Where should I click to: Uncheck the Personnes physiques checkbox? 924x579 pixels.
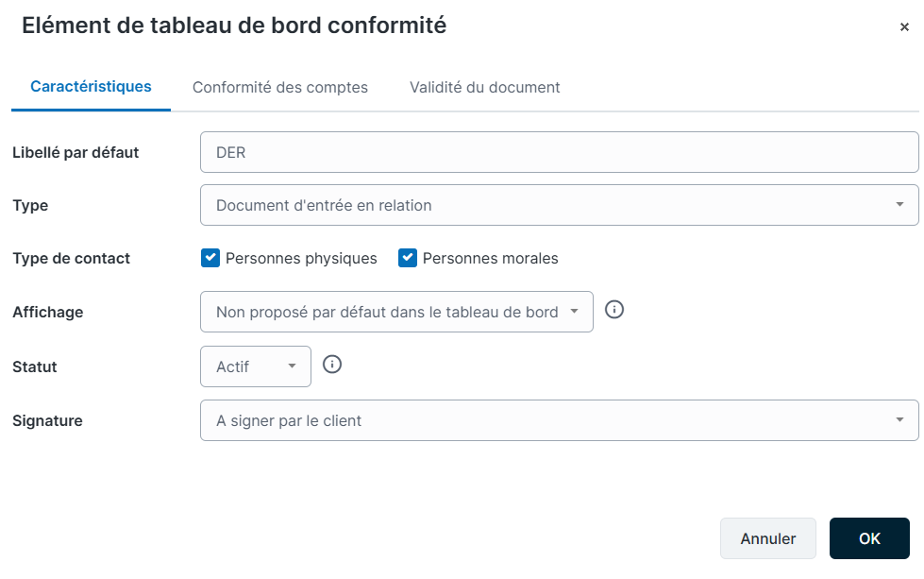coord(210,258)
